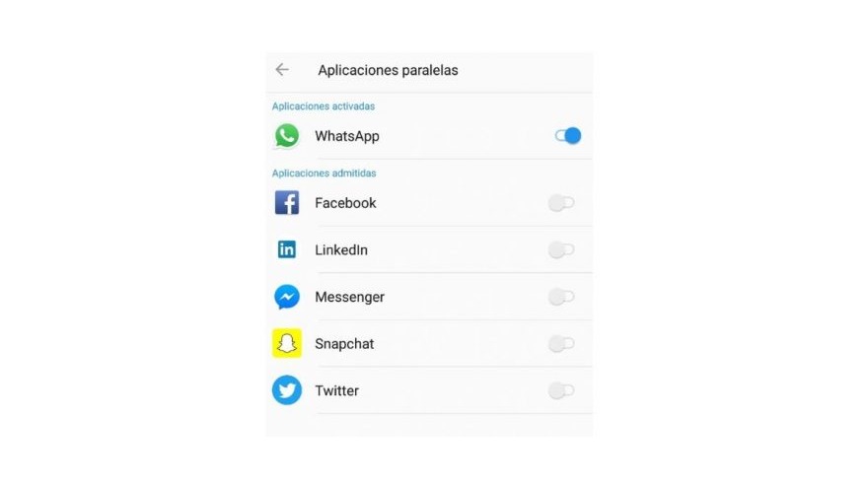
Task: Tap the WhatsApp app icon
Action: [287, 136]
